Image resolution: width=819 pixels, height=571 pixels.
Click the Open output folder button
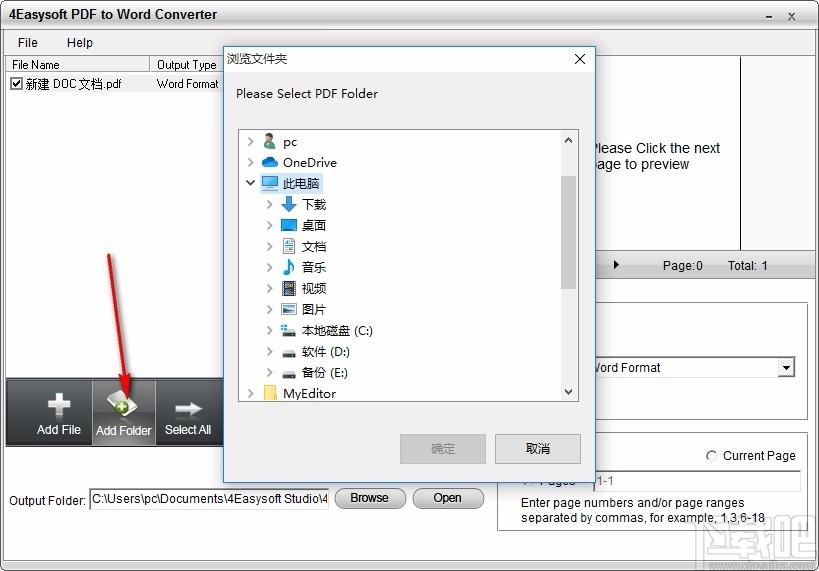448,498
